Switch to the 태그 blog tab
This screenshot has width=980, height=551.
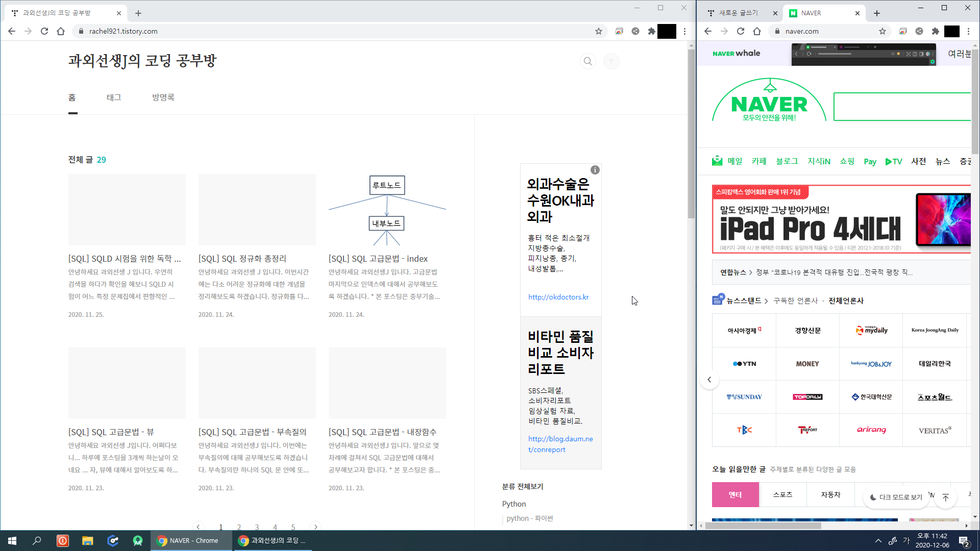pyautogui.click(x=114, y=97)
